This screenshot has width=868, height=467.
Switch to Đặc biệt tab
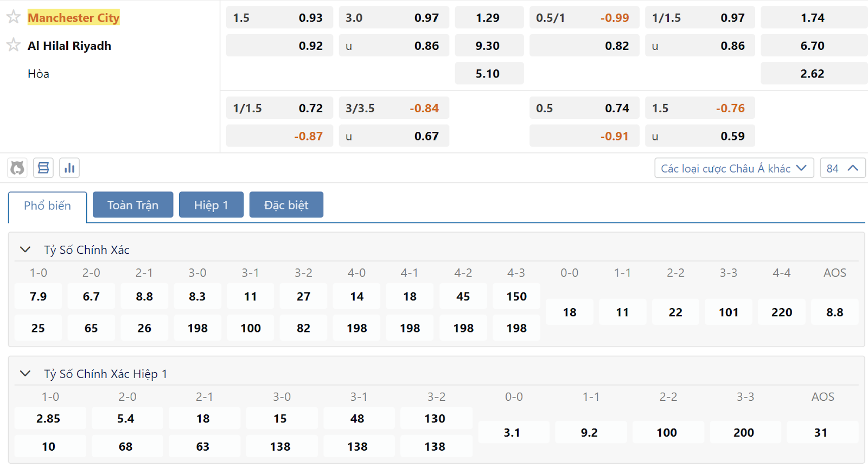click(286, 205)
